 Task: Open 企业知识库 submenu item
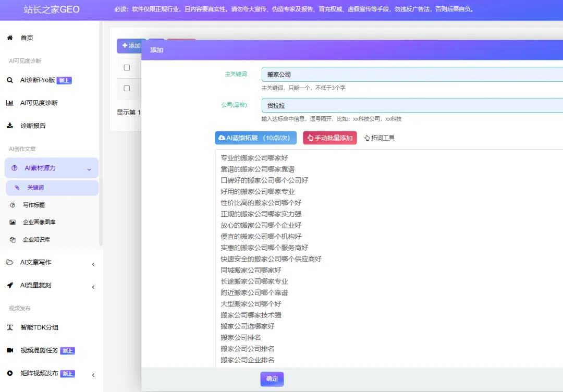click(36, 239)
